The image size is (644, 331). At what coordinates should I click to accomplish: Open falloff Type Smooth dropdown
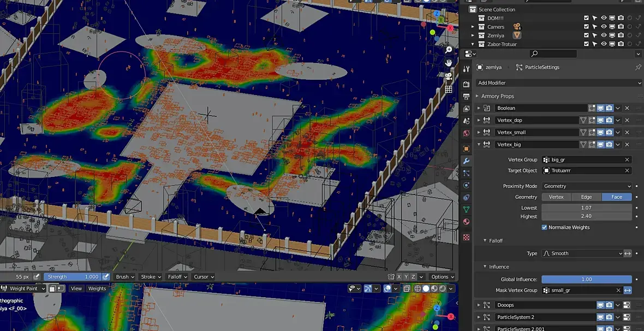[x=582, y=253]
